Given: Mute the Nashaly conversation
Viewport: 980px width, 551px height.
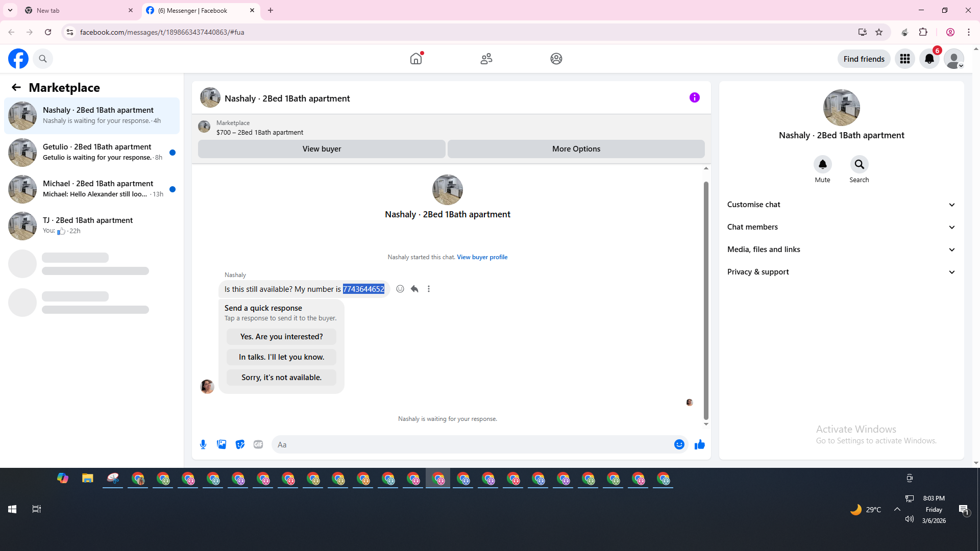Looking at the screenshot, I should [822, 164].
